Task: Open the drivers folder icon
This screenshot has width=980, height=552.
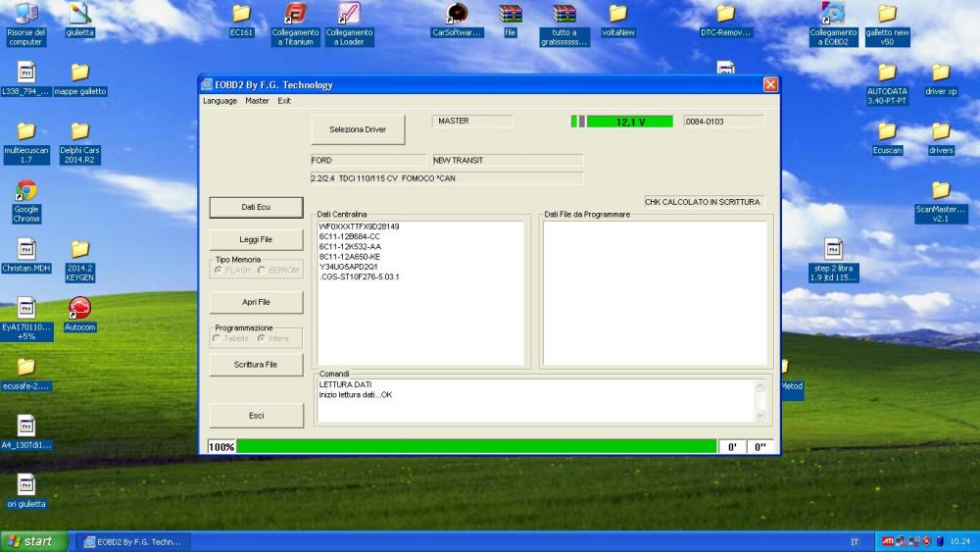Action: pyautogui.click(x=941, y=138)
